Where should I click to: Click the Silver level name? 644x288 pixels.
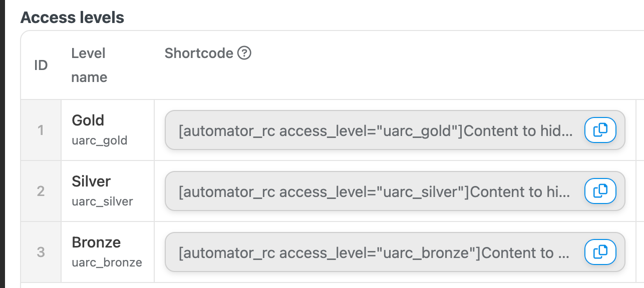(x=91, y=181)
